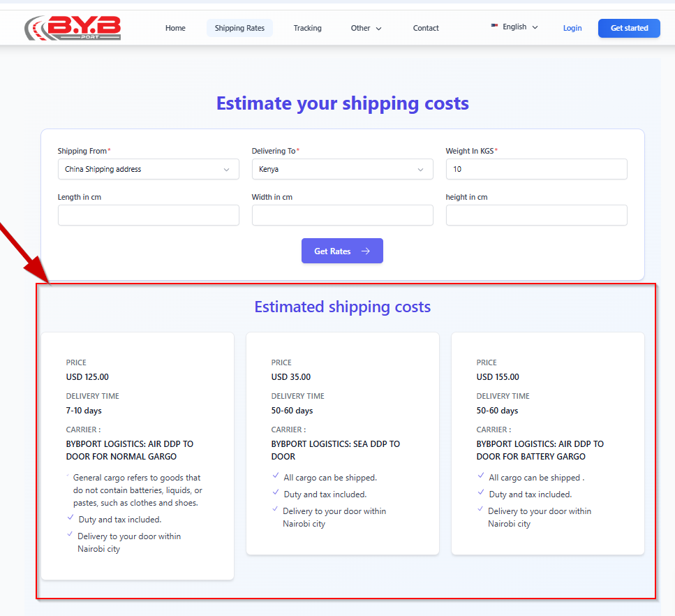
Task: Open the Tracking page
Action: point(307,28)
